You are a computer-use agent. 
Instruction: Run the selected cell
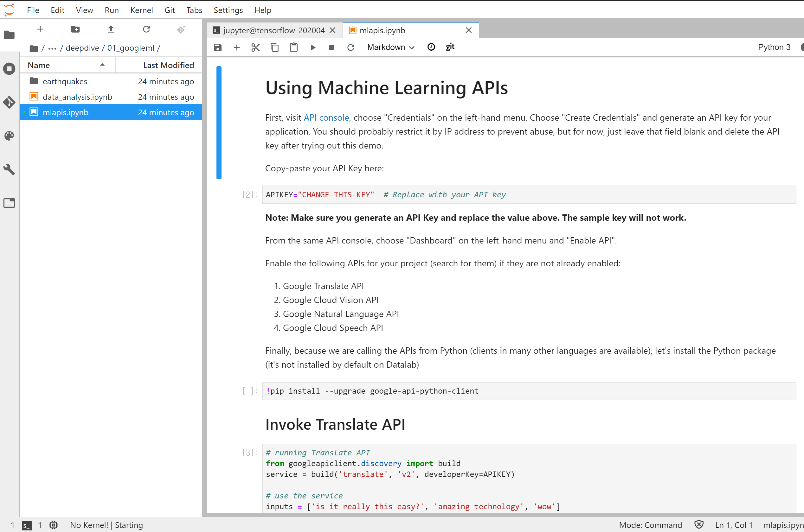[x=313, y=47]
